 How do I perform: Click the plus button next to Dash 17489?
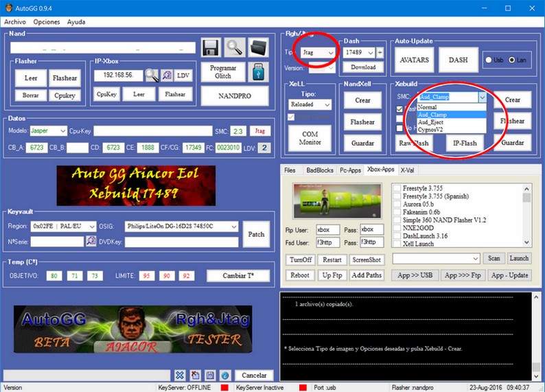[x=380, y=52]
